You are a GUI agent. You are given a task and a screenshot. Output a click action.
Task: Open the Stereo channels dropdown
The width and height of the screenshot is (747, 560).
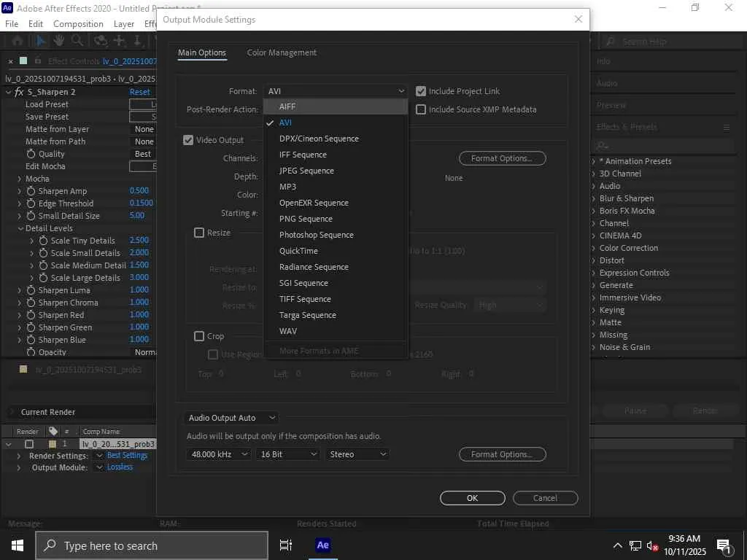[x=357, y=454]
